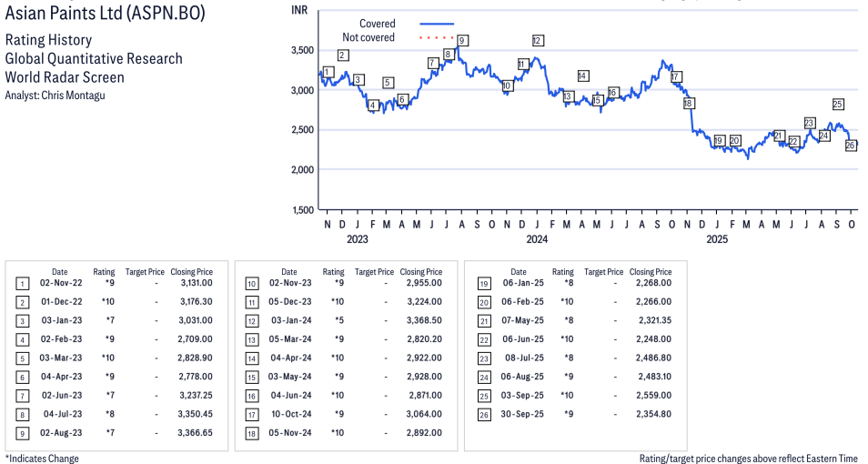
Task: Click the 2024 year label on the axis
Action: 537,239
